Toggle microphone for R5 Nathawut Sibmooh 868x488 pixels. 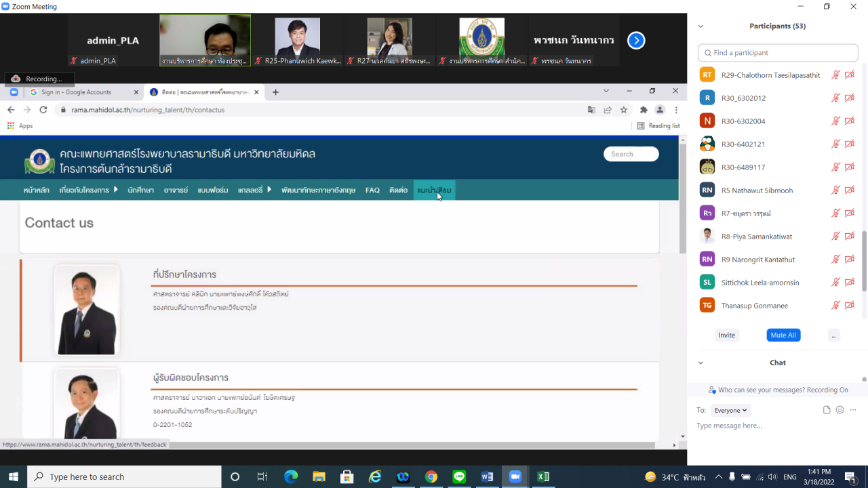[835, 190]
